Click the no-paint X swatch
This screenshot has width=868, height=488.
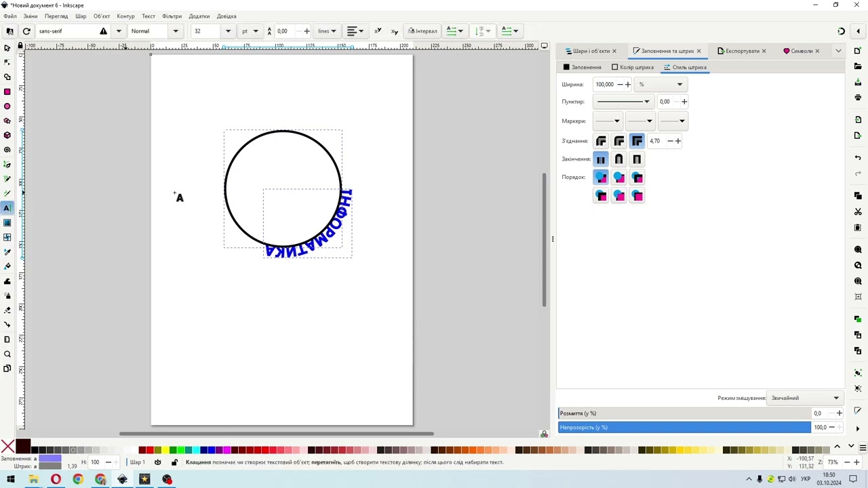(7, 446)
